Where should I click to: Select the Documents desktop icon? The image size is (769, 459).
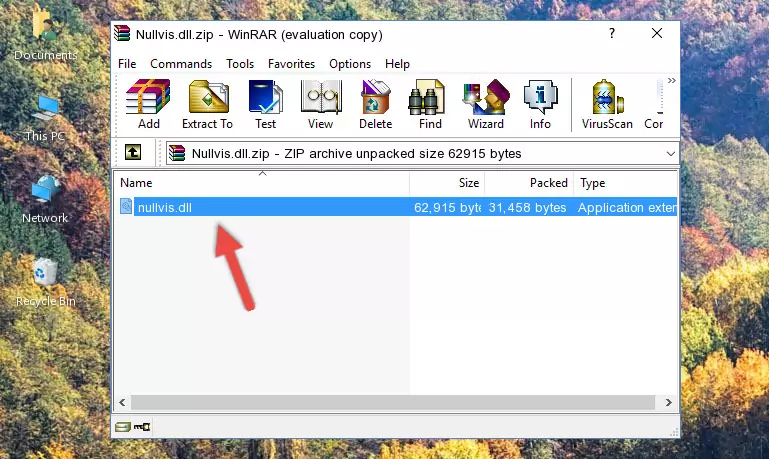click(x=45, y=33)
